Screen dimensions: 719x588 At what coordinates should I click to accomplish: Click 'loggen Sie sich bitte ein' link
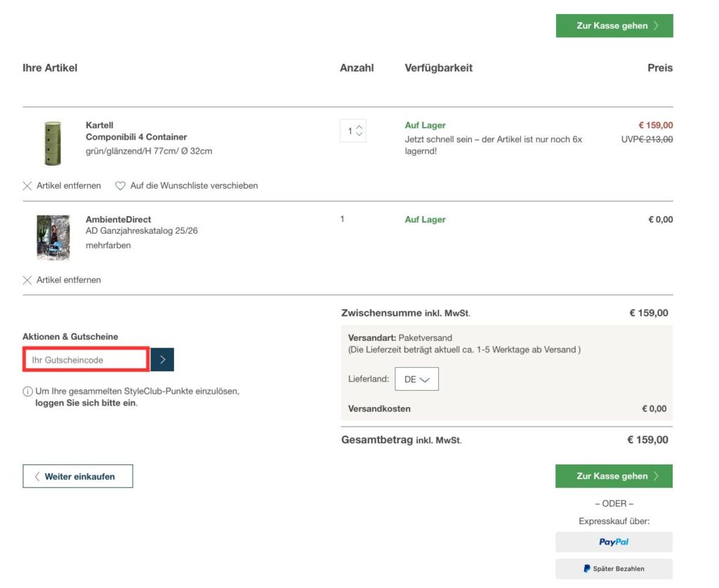tap(86, 403)
